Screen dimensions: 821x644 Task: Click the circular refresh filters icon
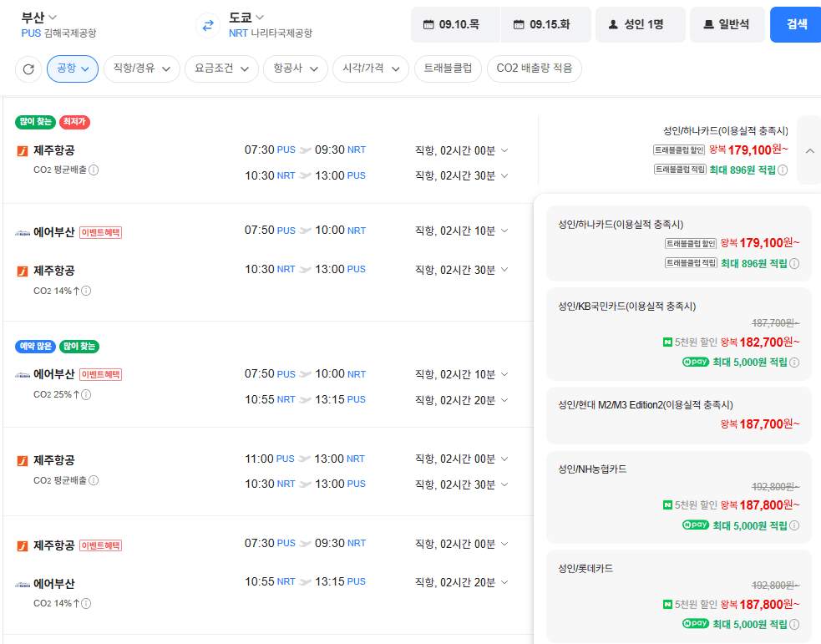point(28,68)
